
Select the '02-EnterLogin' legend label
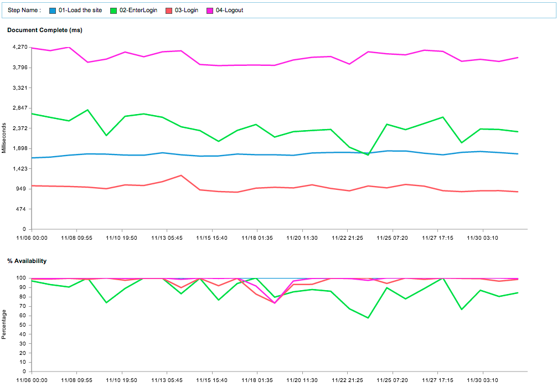point(138,11)
